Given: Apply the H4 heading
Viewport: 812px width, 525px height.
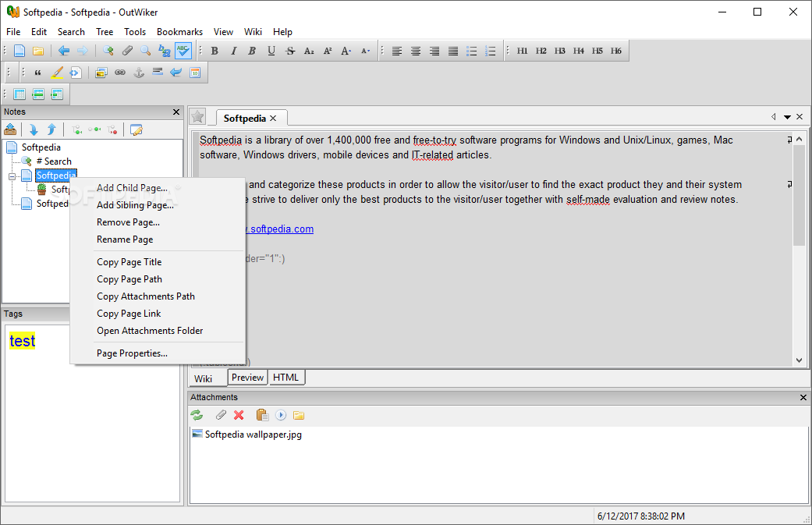Looking at the screenshot, I should (x=579, y=51).
